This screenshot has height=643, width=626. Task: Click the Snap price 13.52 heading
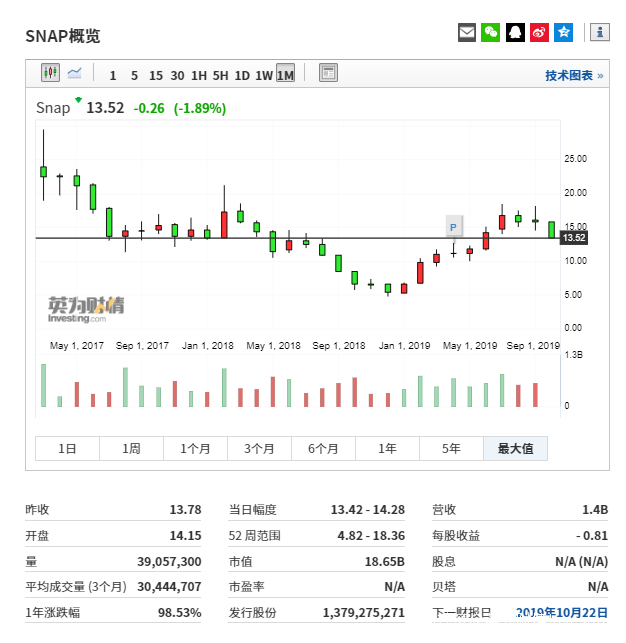[105, 108]
